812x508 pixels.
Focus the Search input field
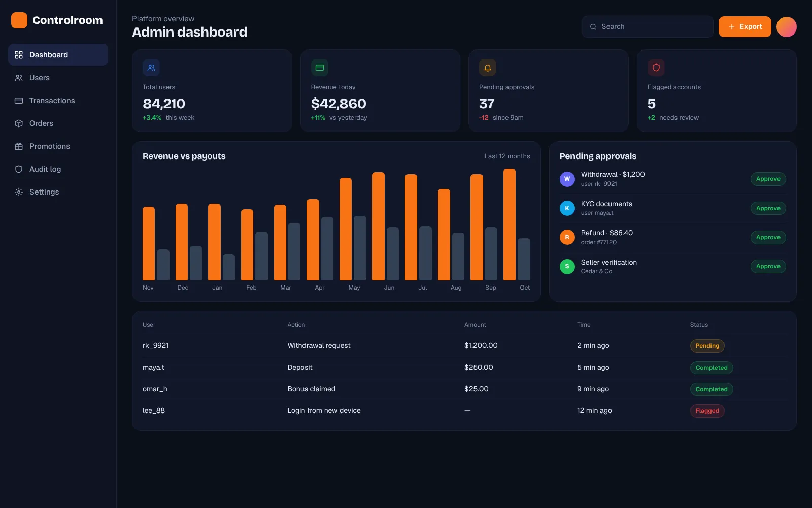648,27
